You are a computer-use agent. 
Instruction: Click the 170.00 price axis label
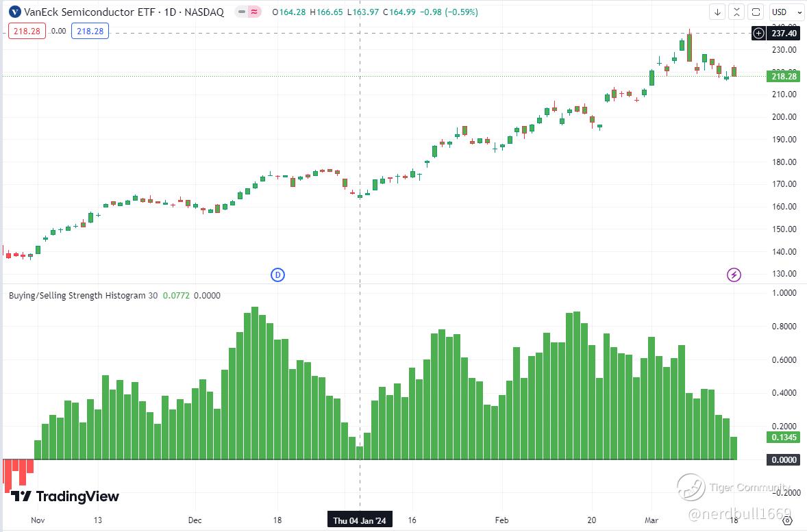point(784,183)
